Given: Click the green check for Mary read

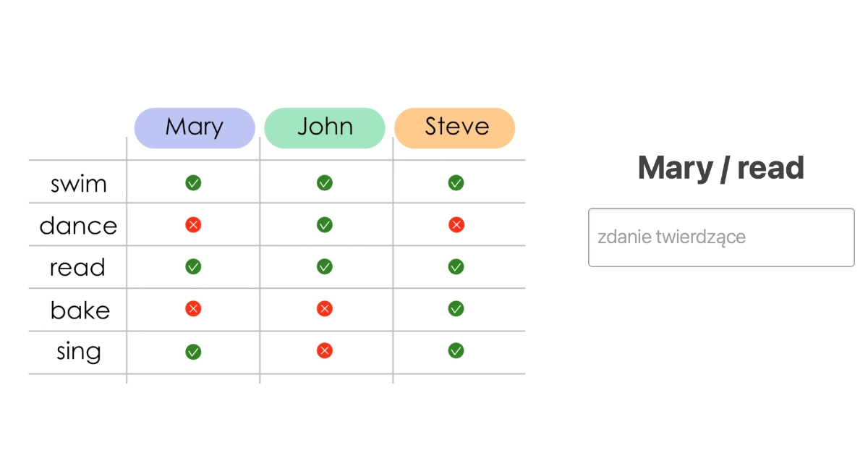Looking at the screenshot, I should [x=193, y=267].
